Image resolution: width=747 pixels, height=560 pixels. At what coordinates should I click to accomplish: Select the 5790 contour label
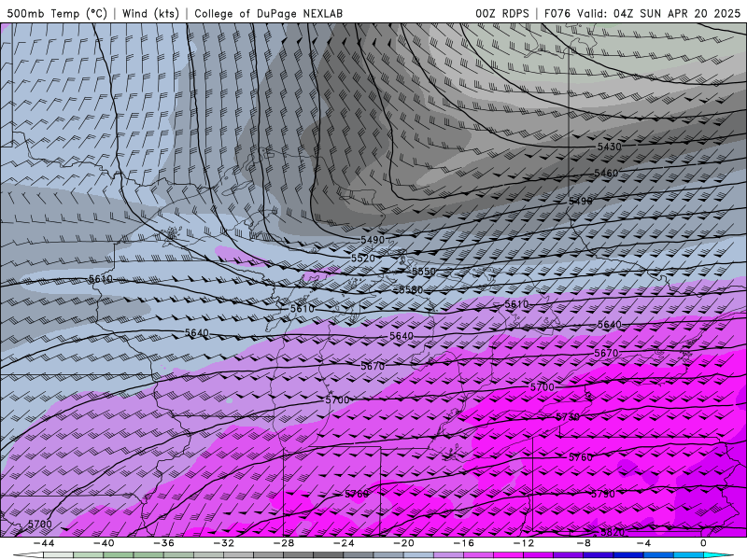tap(602, 494)
